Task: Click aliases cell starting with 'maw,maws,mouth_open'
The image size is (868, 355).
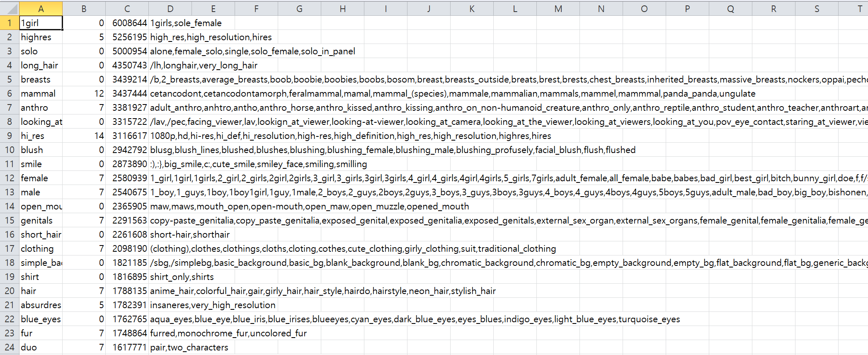Action: pyautogui.click(x=309, y=206)
